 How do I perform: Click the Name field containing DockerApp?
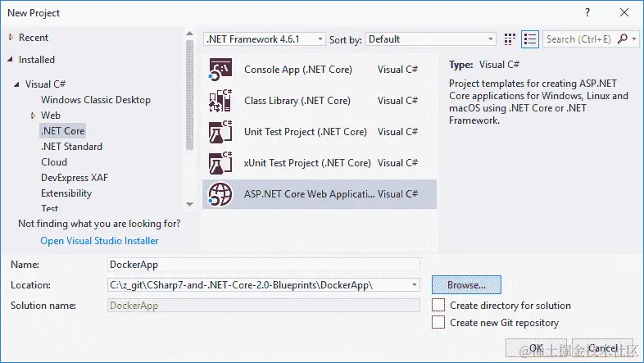263,265
